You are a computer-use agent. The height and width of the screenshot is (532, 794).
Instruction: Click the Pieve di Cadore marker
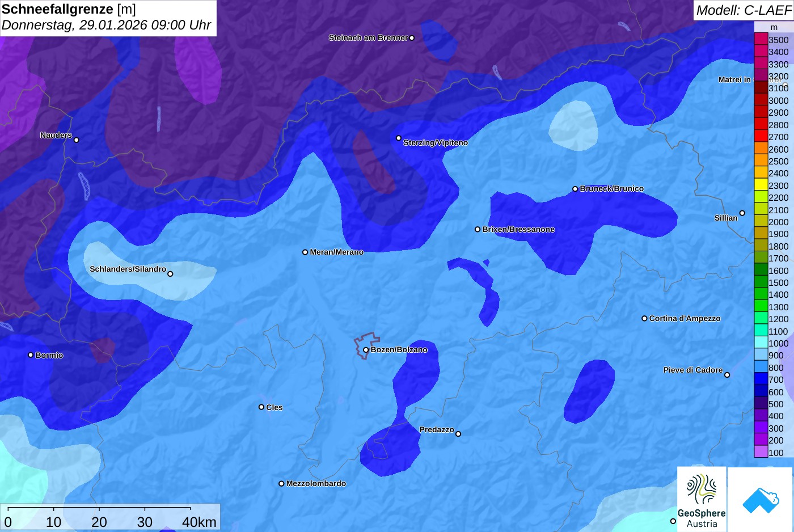tap(727, 375)
